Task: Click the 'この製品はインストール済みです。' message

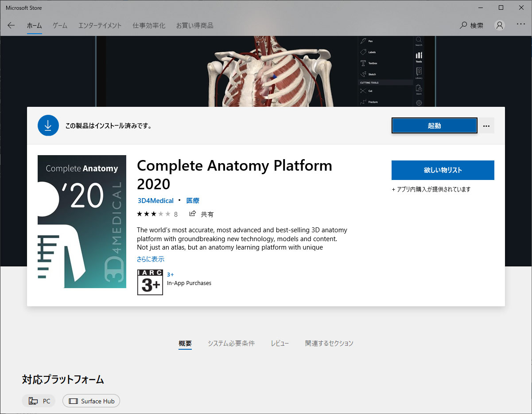Action: [x=109, y=126]
